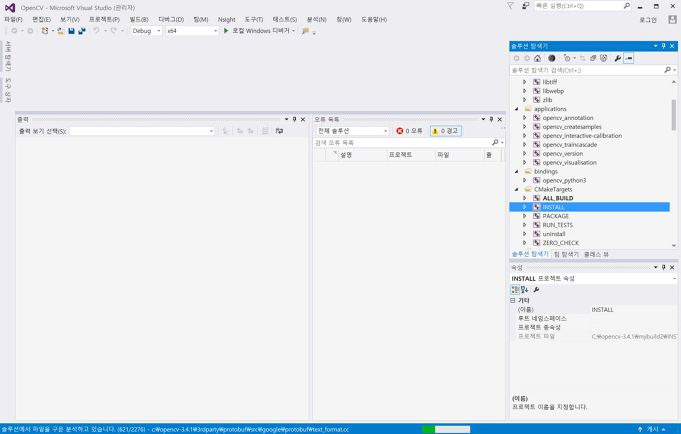Screen dimensions: 681x434
Task: Switch to the Class View tab
Action: tap(596, 254)
